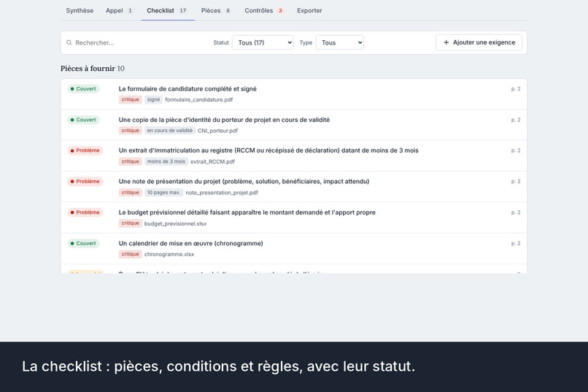Click page reference p. 2 of budget prévisionnel row
Viewport: 588px width, 392px height.
pyautogui.click(x=516, y=212)
